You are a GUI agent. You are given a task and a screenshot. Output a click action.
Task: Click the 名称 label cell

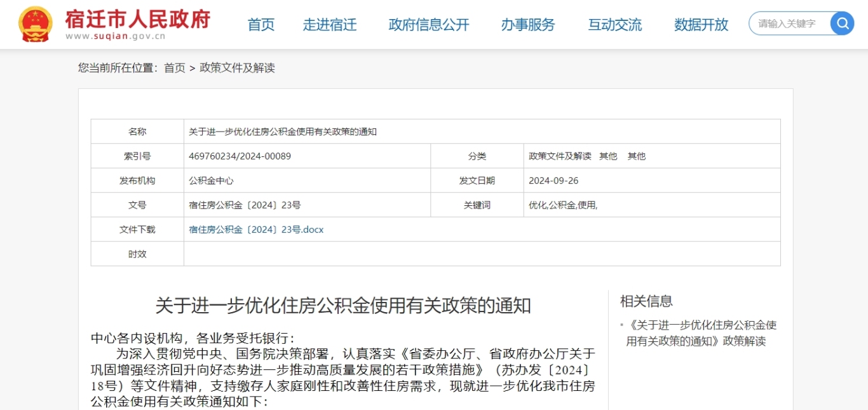[x=137, y=132]
